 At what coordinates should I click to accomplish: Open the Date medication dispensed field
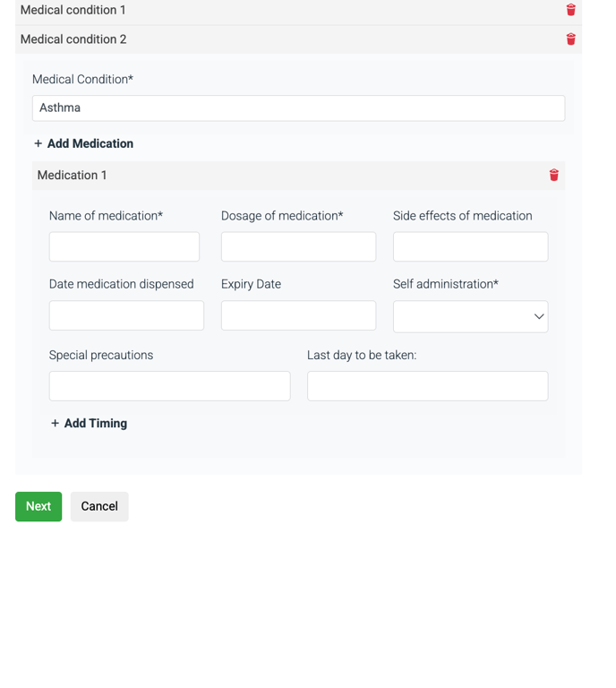click(x=126, y=315)
